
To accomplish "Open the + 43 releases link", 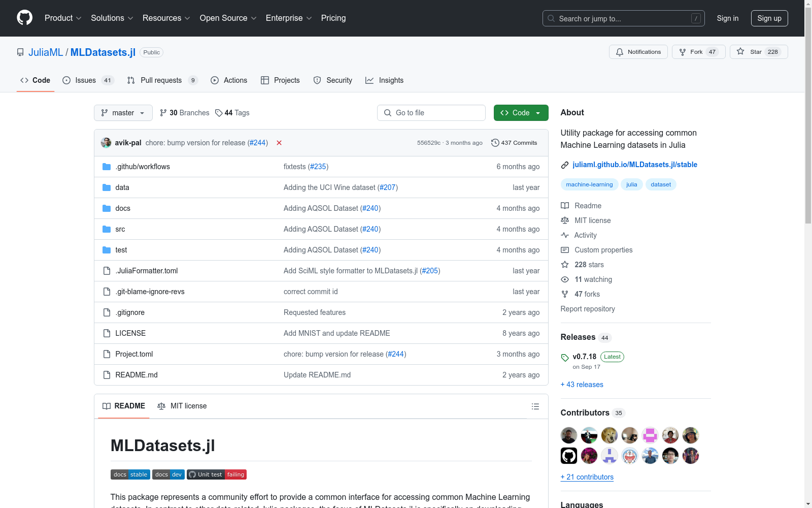I will (x=582, y=385).
